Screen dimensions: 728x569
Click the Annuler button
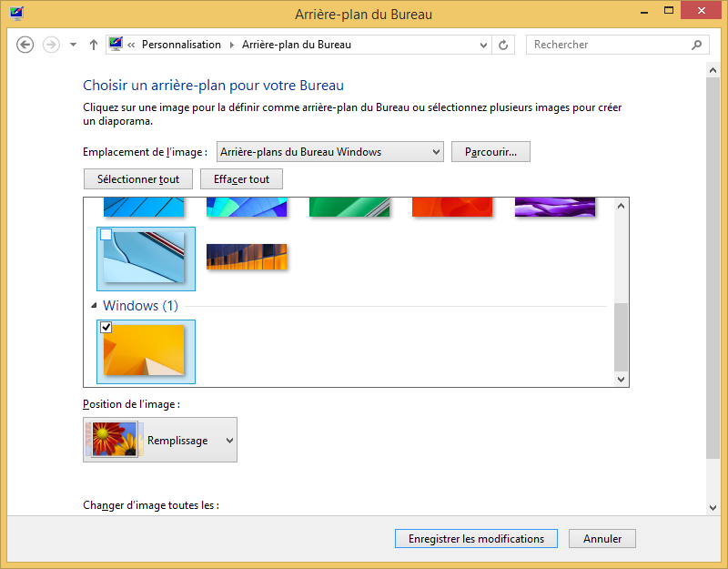pyautogui.click(x=602, y=539)
